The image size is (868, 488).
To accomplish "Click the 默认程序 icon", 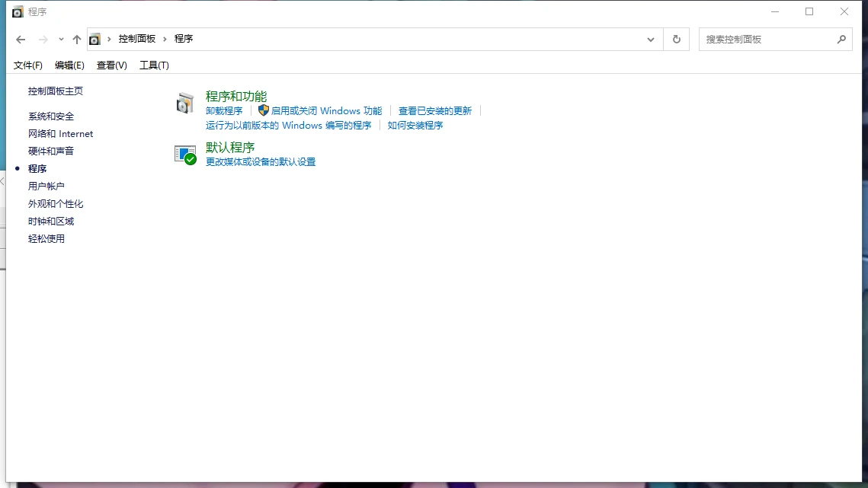I will [x=185, y=155].
